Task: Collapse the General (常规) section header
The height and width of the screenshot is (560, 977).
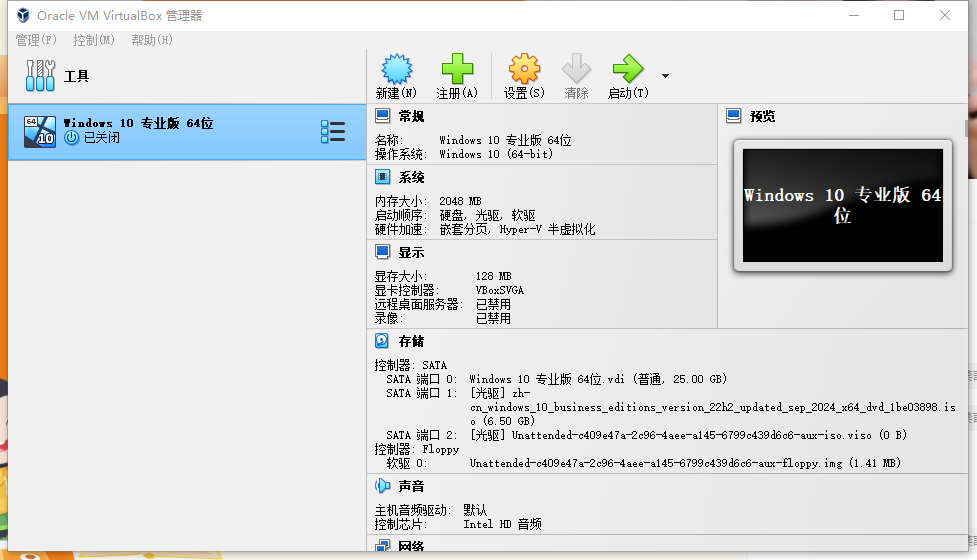Action: (x=411, y=117)
